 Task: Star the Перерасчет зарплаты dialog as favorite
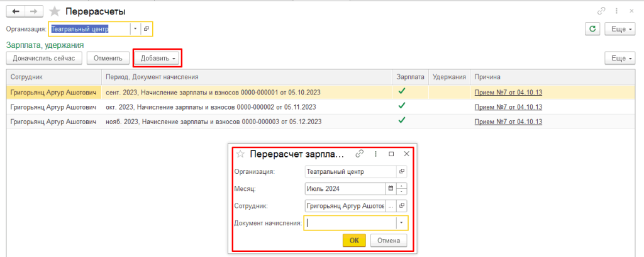click(x=240, y=153)
